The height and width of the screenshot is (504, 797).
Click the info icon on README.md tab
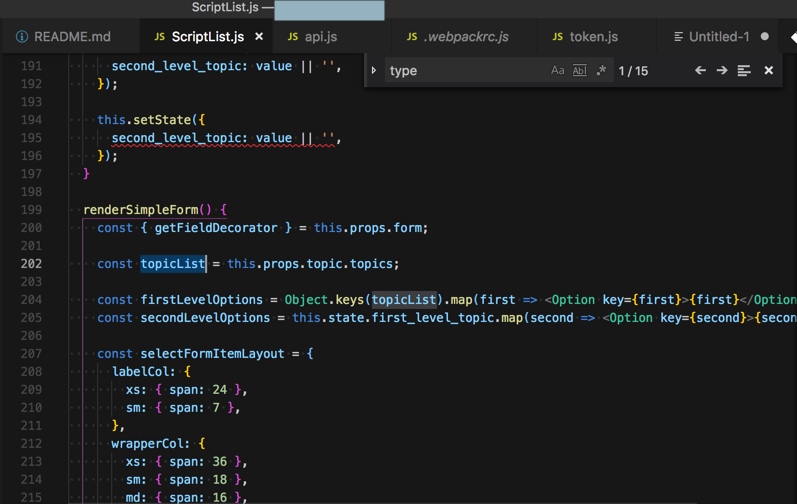coord(21,37)
